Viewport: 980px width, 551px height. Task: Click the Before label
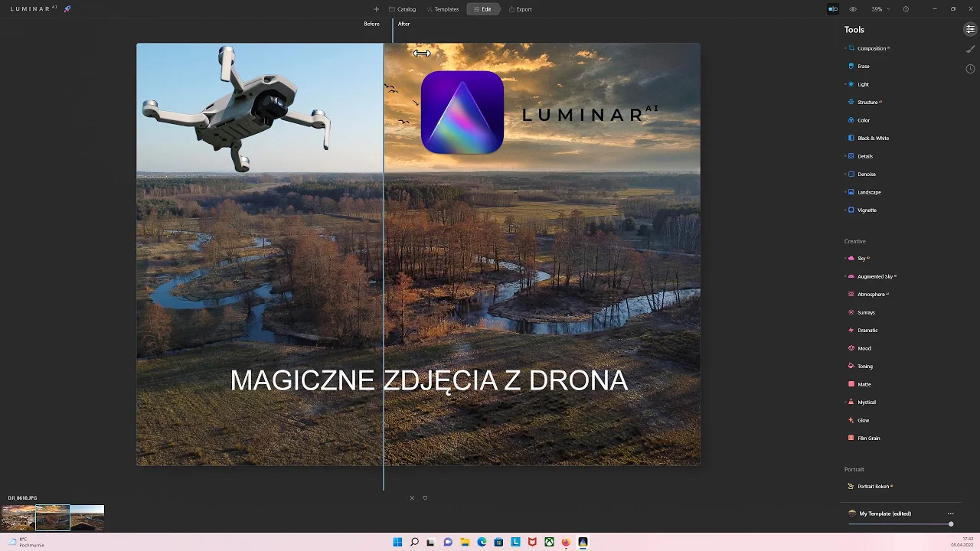click(371, 24)
